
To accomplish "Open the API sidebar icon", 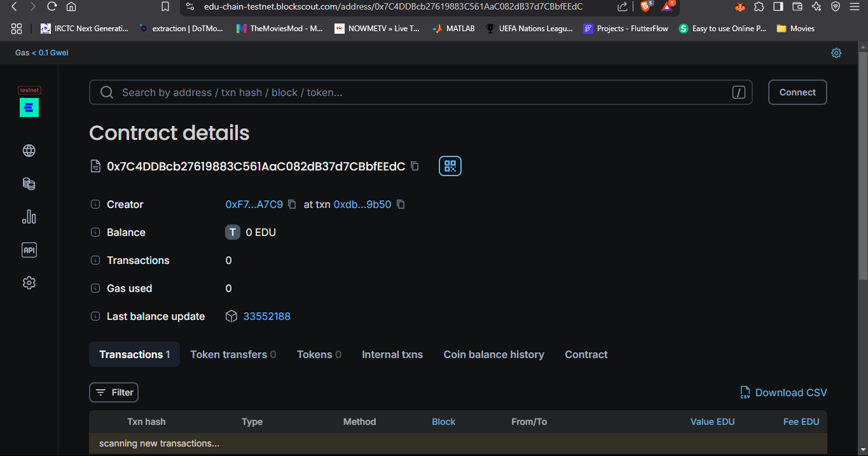I will 29,250.
